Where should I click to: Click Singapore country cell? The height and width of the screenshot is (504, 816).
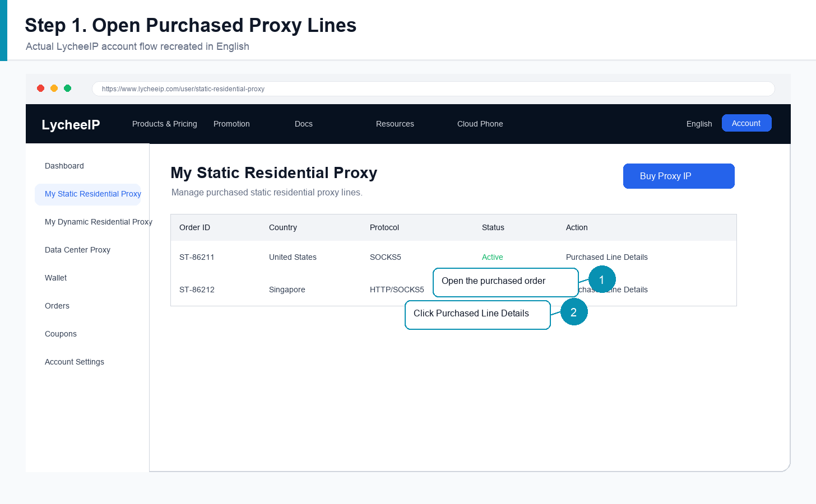pyautogui.click(x=287, y=290)
